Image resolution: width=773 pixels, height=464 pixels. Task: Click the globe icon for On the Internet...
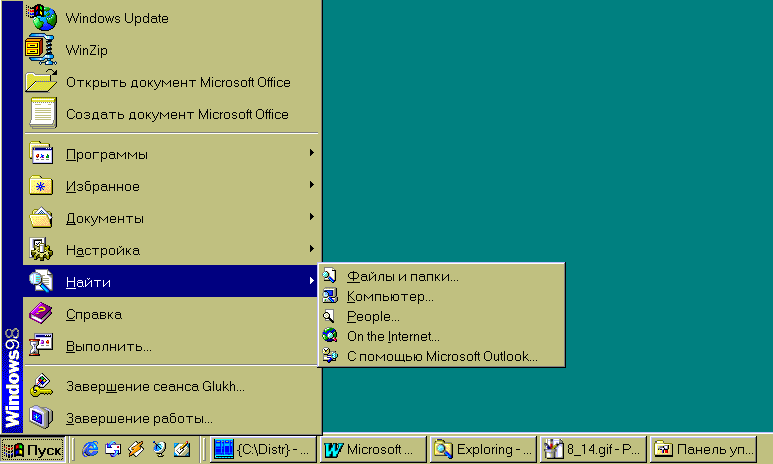[330, 336]
